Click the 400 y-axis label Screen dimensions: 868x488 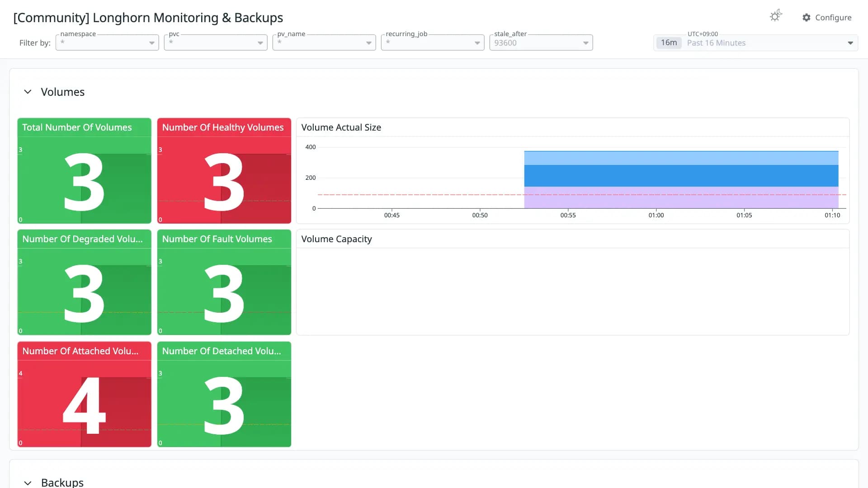(x=311, y=147)
